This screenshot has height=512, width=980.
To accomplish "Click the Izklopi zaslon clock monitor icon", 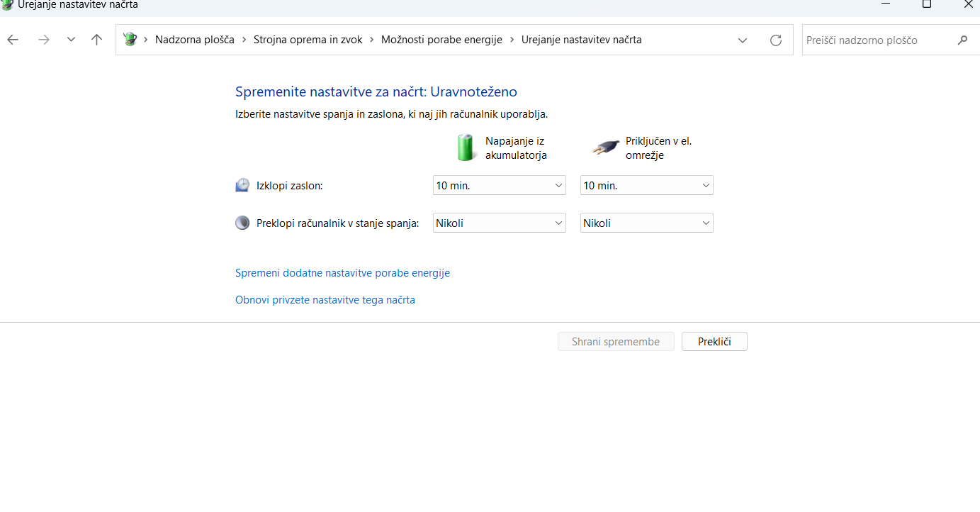I will click(x=242, y=185).
